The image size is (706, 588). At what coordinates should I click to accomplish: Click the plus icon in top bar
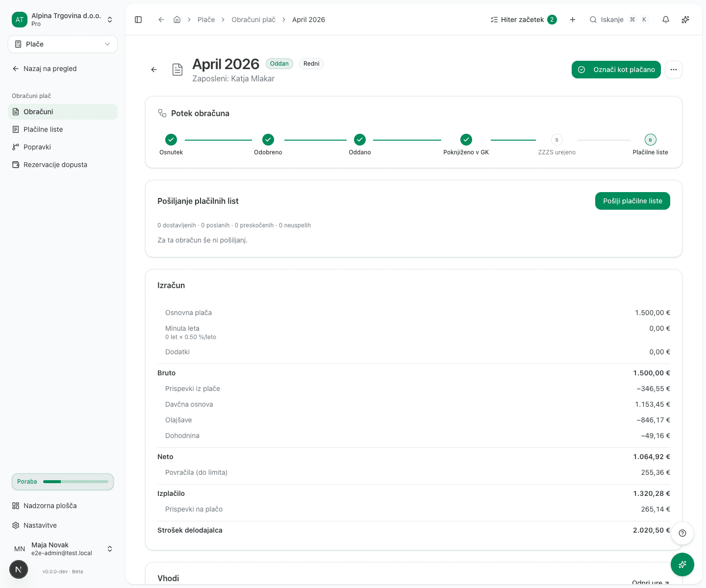[x=573, y=20]
